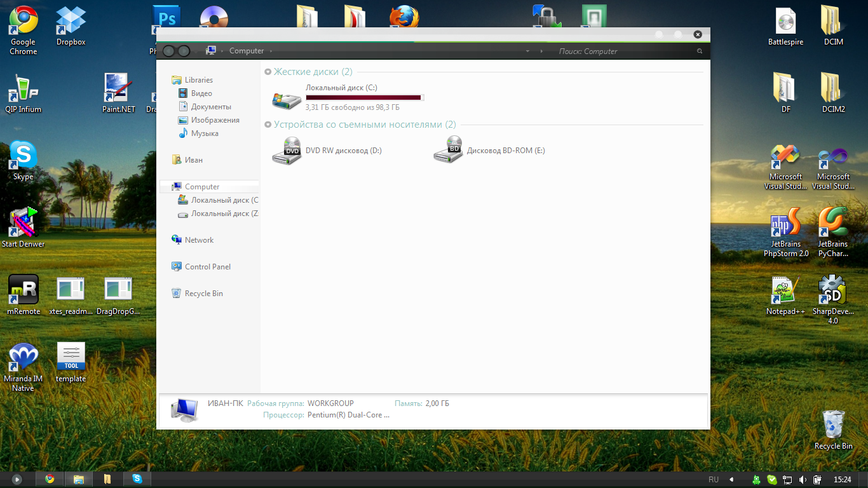Screen dimensions: 868x488
Task: Select the Recycle Bin on the desktop
Action: [833, 430]
